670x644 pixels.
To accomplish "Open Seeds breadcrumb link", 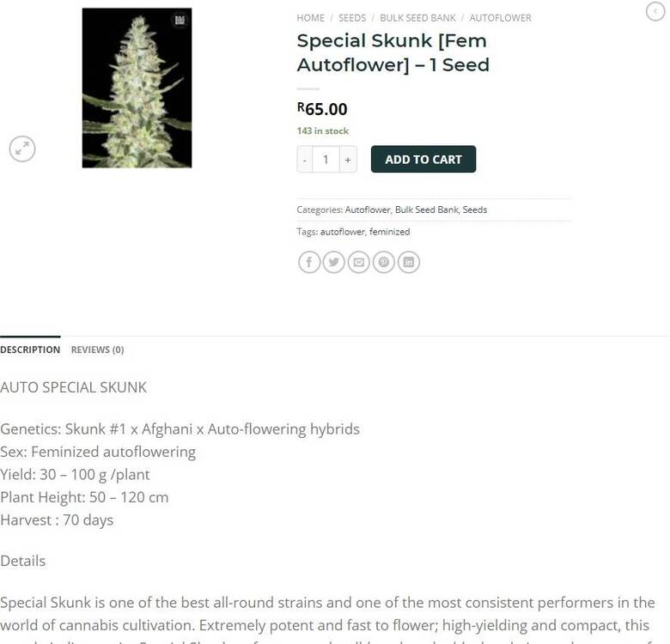I will click(x=352, y=18).
